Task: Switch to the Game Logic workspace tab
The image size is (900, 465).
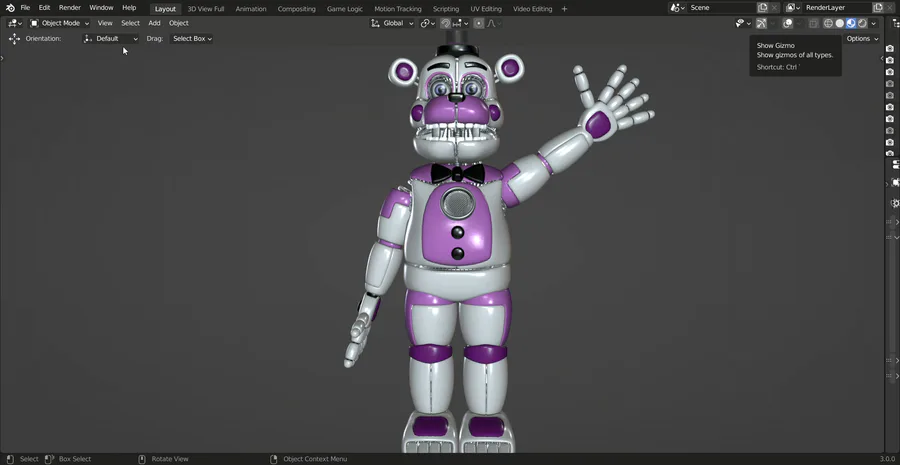Action: click(345, 9)
